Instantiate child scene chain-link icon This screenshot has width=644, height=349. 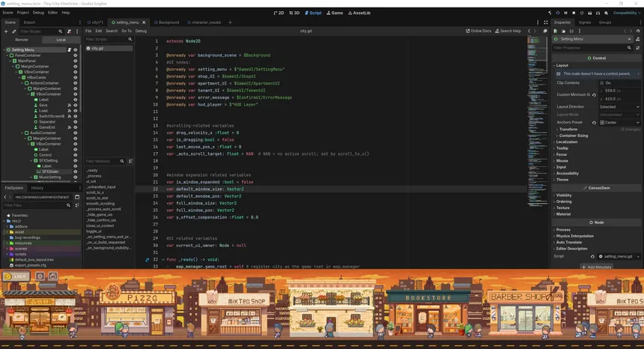13,31
